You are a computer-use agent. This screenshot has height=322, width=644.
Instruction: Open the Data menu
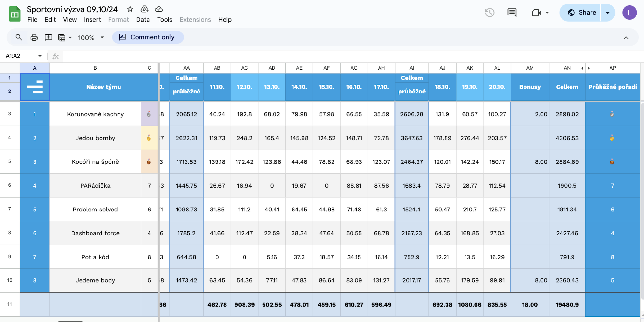point(143,20)
